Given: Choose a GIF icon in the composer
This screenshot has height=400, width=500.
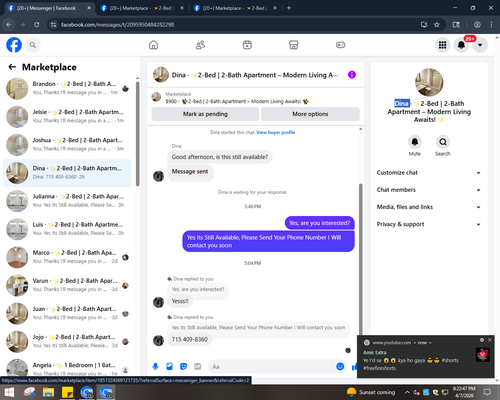Looking at the screenshot, I should (x=198, y=367).
